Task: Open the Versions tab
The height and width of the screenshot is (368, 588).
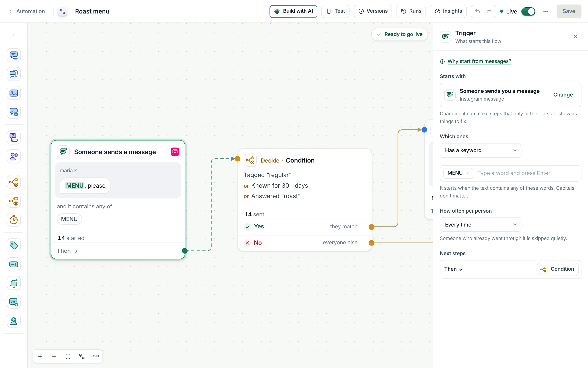Action: coord(373,11)
